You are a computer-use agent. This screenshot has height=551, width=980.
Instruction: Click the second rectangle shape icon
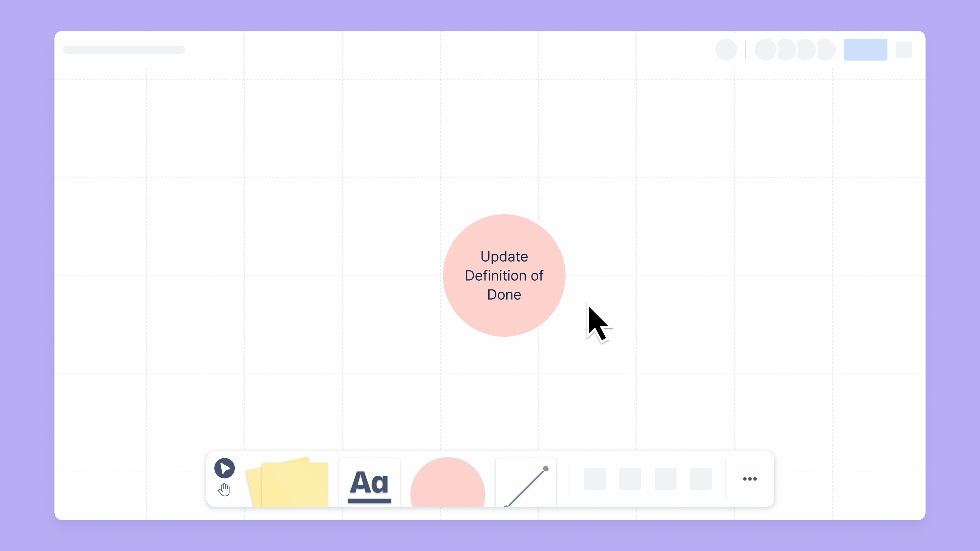click(x=630, y=479)
